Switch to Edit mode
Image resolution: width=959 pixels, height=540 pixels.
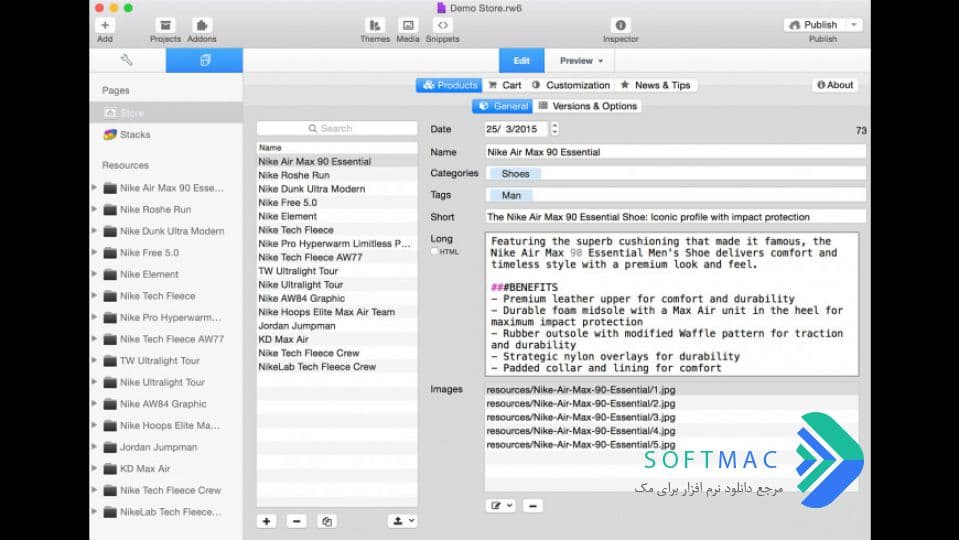point(522,61)
